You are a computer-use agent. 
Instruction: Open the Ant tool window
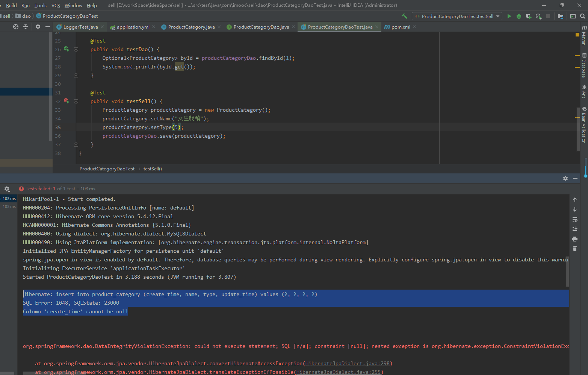[584, 91]
